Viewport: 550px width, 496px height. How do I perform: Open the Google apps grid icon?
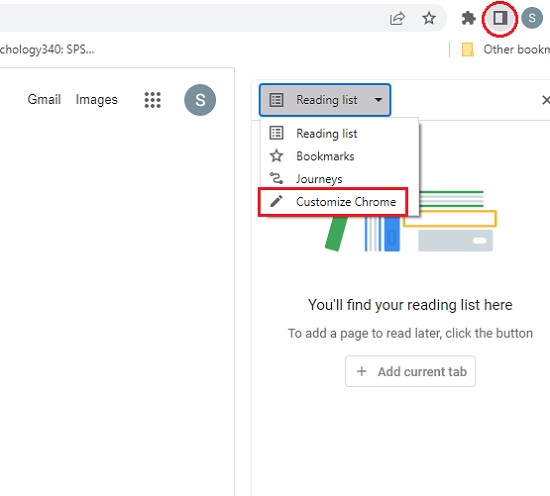153,100
